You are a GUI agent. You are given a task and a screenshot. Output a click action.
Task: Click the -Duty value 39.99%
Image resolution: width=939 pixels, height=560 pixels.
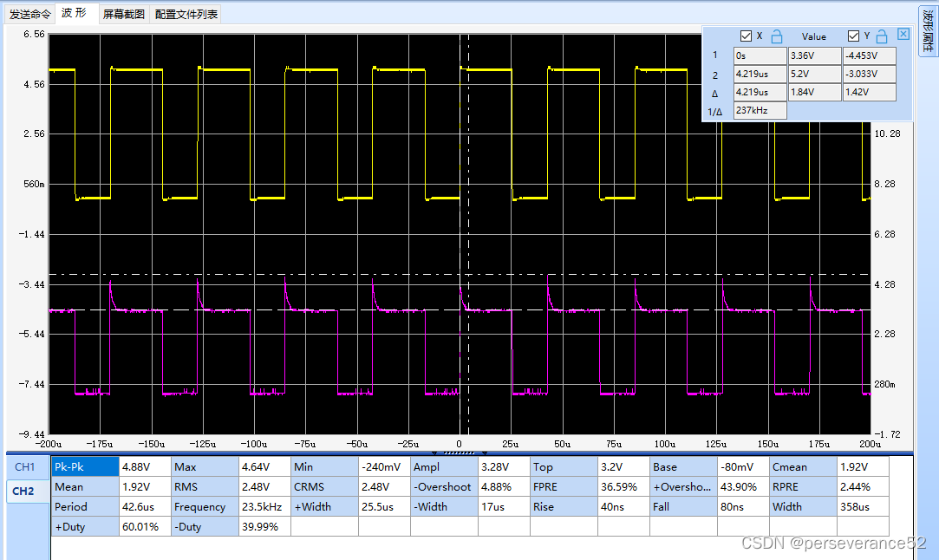[264, 527]
